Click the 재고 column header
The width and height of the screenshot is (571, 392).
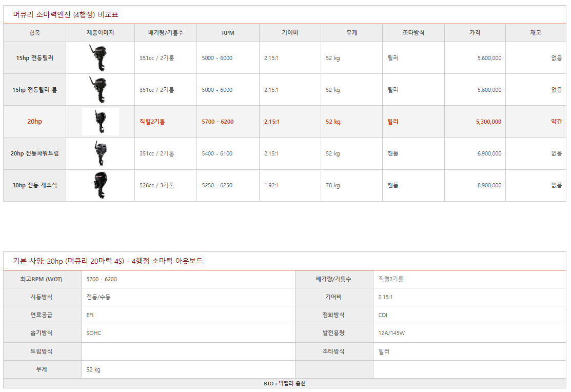click(x=536, y=33)
